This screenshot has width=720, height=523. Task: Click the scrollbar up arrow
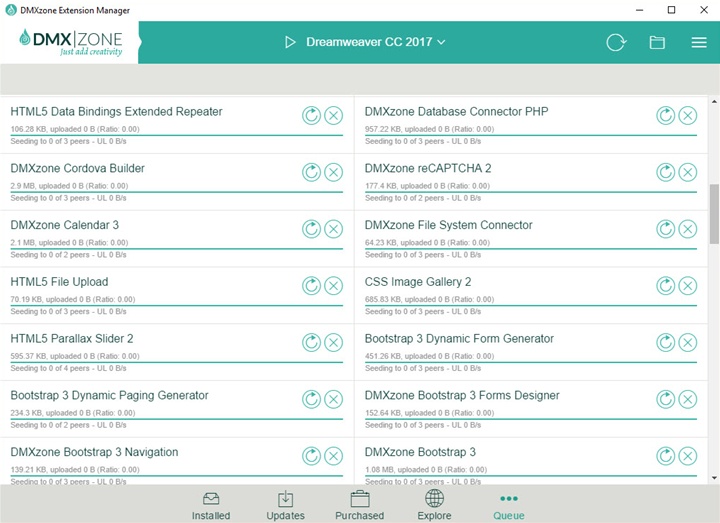tap(714, 101)
